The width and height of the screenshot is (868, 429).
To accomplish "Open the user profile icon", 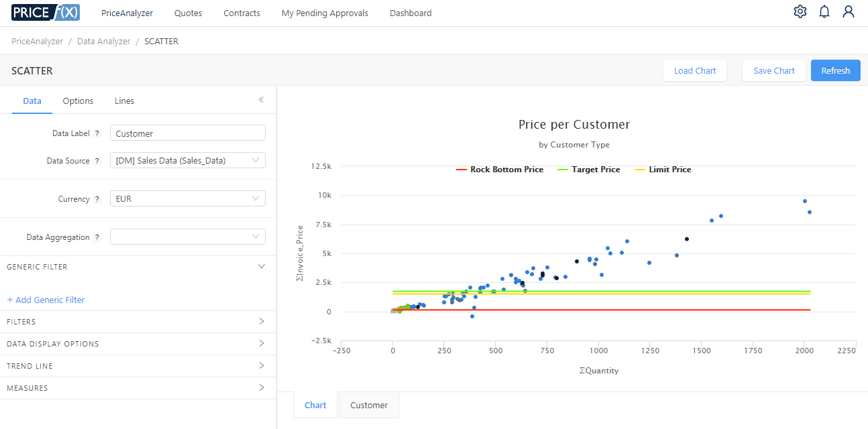I will (849, 11).
